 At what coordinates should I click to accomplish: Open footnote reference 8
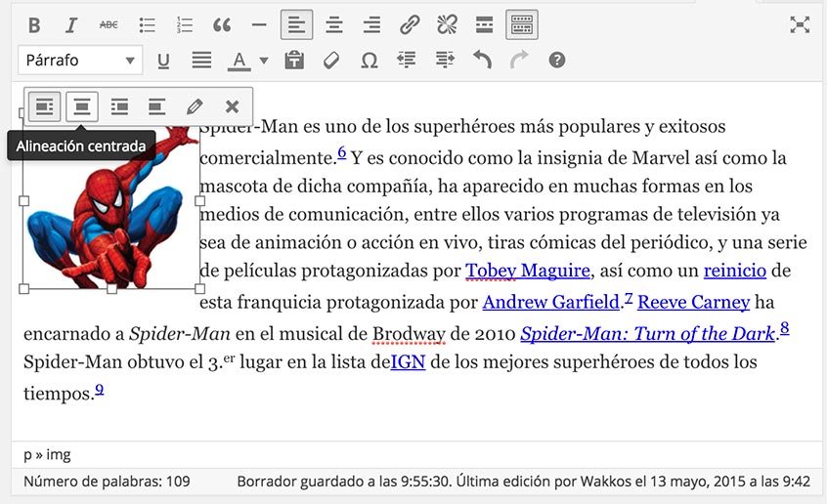coord(784,328)
